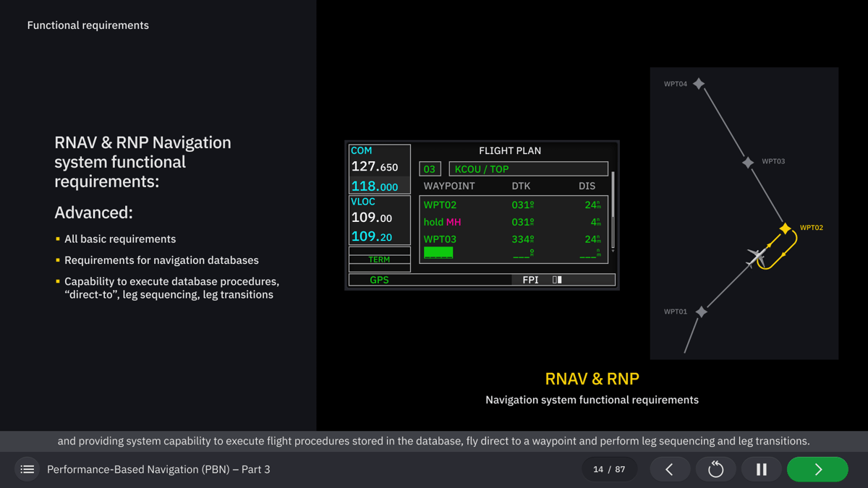Click the GPS annunciator on the GNS display
The image size is (868, 488).
click(379, 279)
